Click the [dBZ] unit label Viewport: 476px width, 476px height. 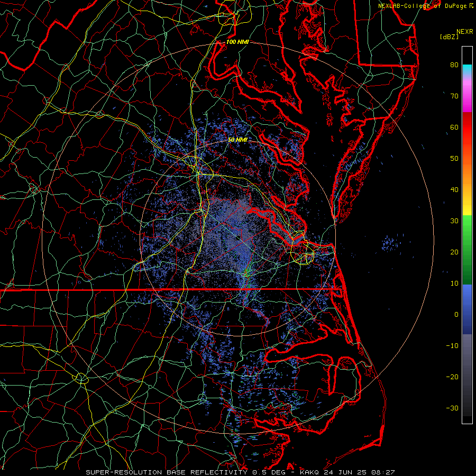(449, 37)
